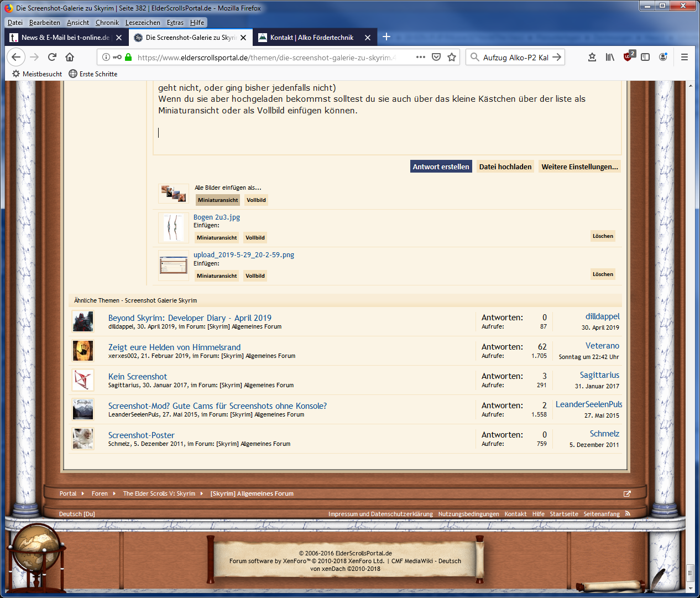Image resolution: width=700 pixels, height=598 pixels.
Task: Open upload_2019-5-29_20-2-59.png file link
Action: pos(244,255)
